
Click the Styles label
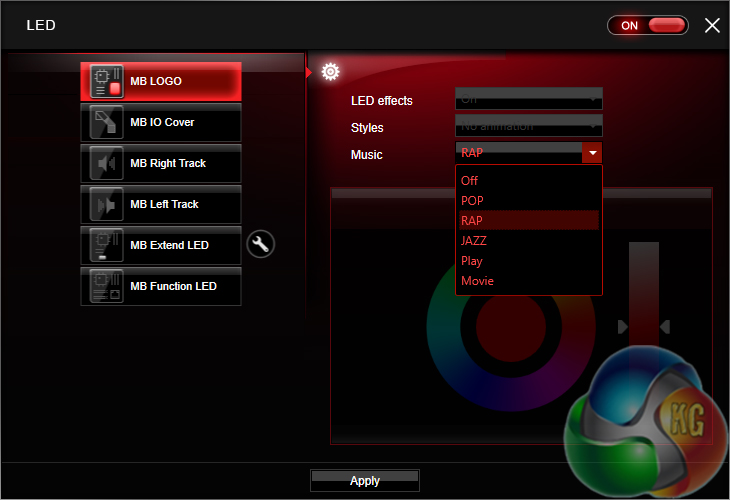(x=367, y=128)
